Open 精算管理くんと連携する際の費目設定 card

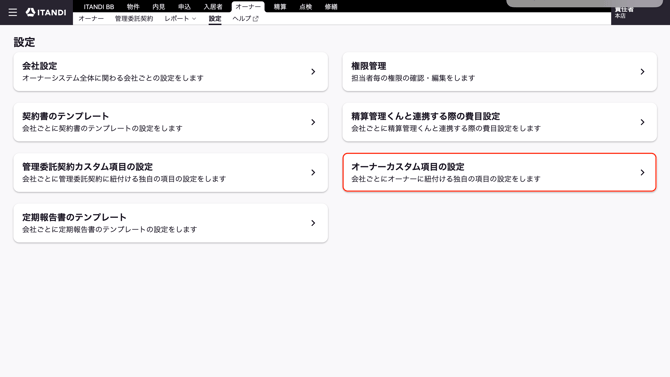point(500,122)
